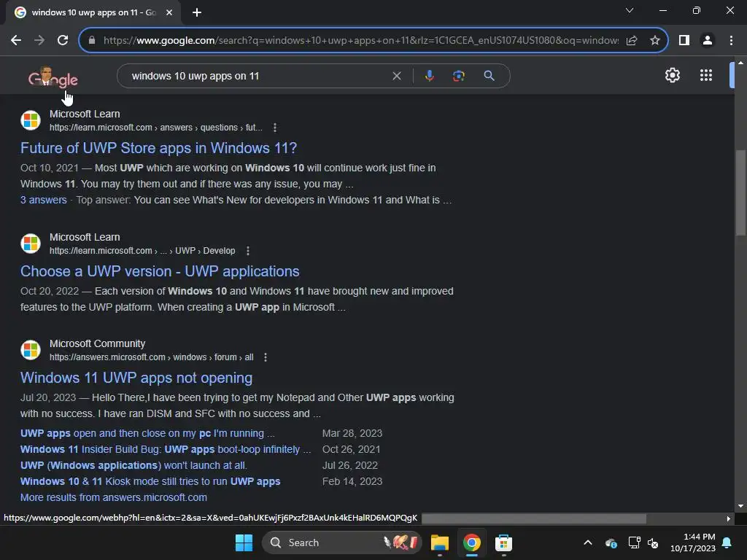This screenshot has height=560, width=747.
Task: Open a new browser tab
Action: pos(197,12)
